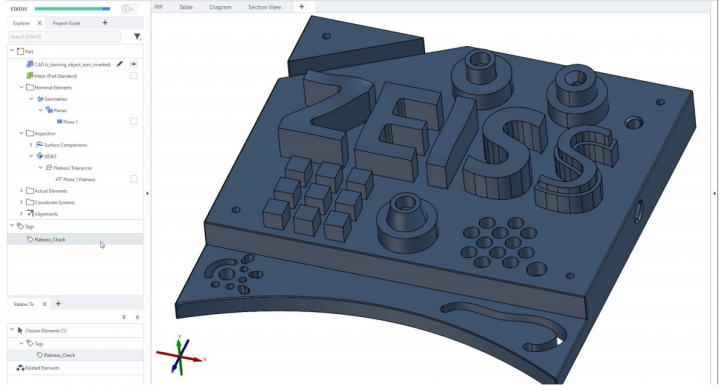
Task: Click the Chosen Elements cursor icon
Action: point(20,330)
